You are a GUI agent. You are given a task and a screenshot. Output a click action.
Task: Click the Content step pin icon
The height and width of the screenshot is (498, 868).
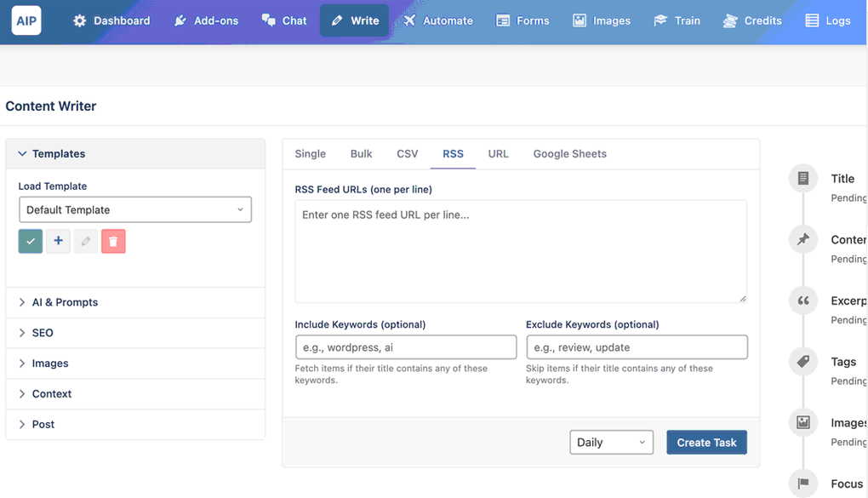click(802, 239)
